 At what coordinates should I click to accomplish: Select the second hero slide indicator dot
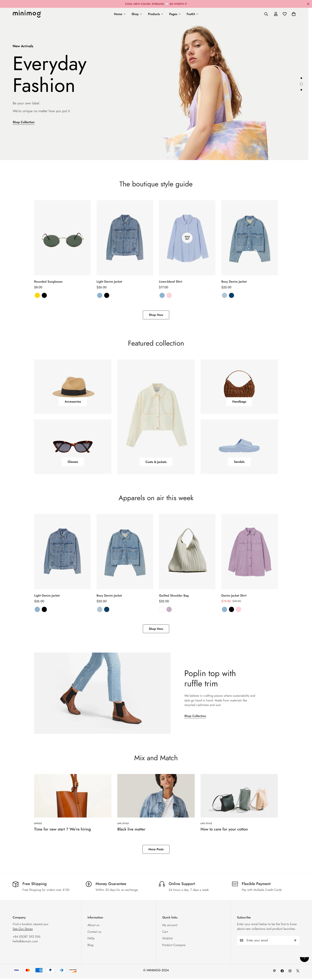tap(301, 84)
